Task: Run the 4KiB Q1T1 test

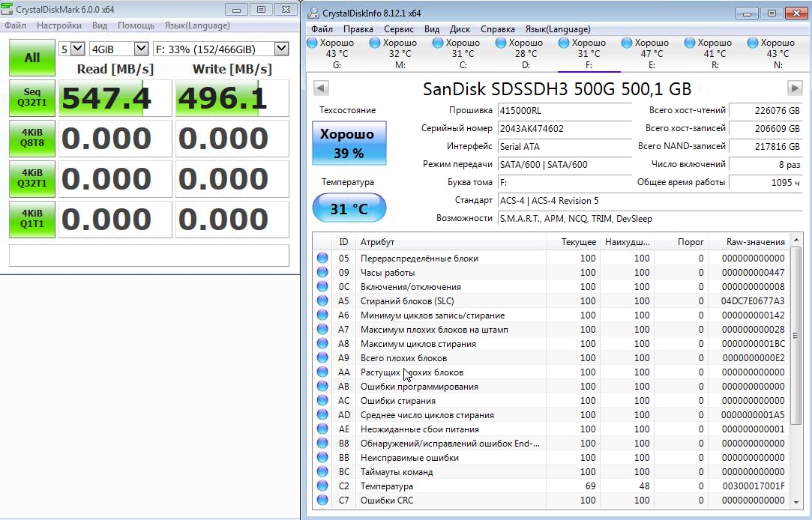Action: click(x=32, y=219)
